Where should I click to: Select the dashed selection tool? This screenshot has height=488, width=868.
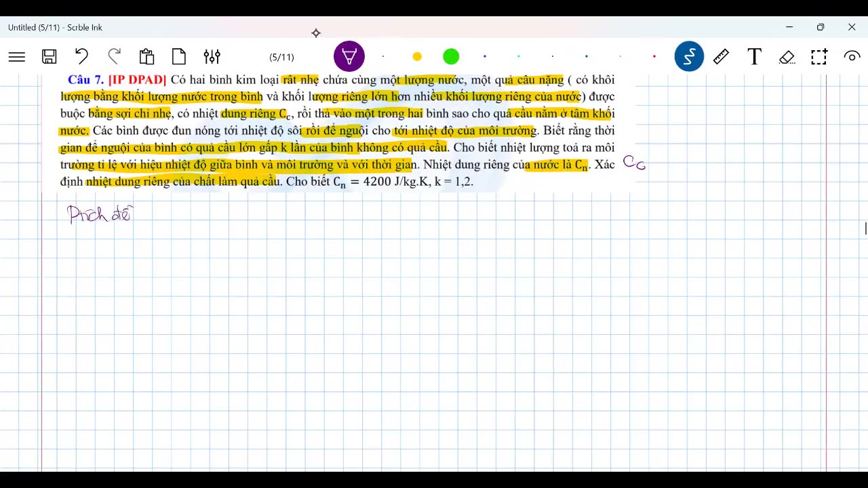[x=819, y=56]
